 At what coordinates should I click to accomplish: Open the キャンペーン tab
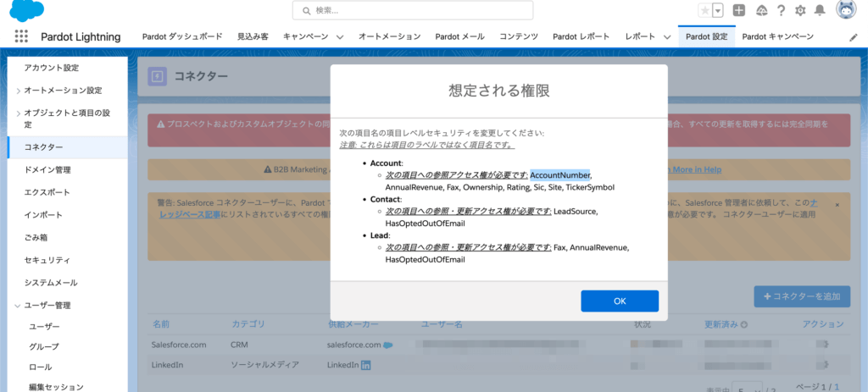305,36
